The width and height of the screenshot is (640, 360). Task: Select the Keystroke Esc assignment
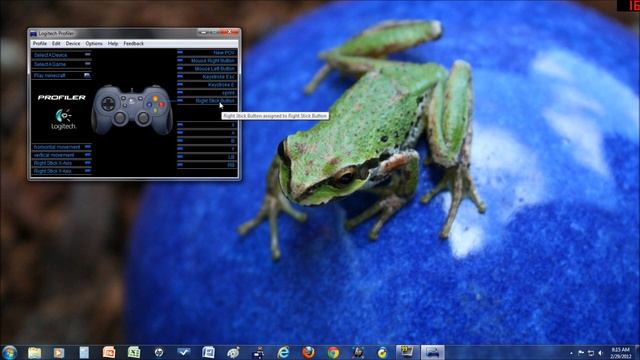click(207, 77)
